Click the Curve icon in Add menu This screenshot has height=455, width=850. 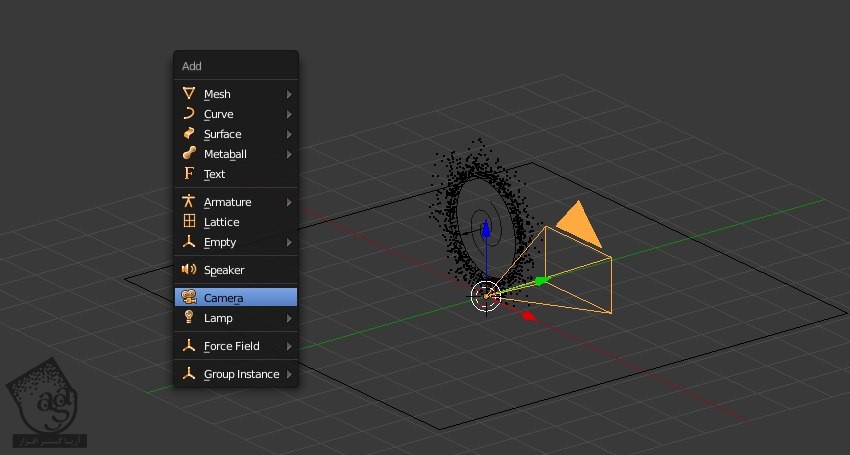pyautogui.click(x=189, y=113)
